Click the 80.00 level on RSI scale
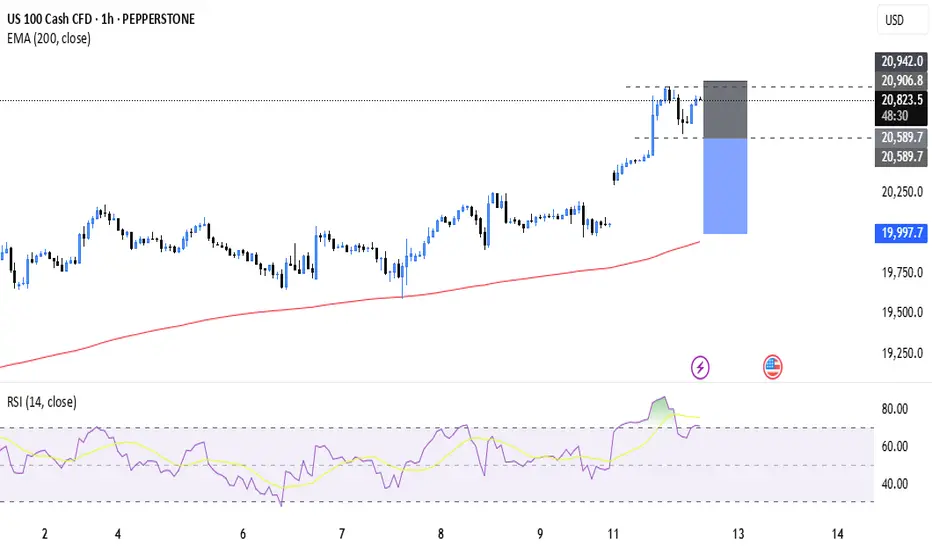The image size is (932, 550). tap(893, 409)
